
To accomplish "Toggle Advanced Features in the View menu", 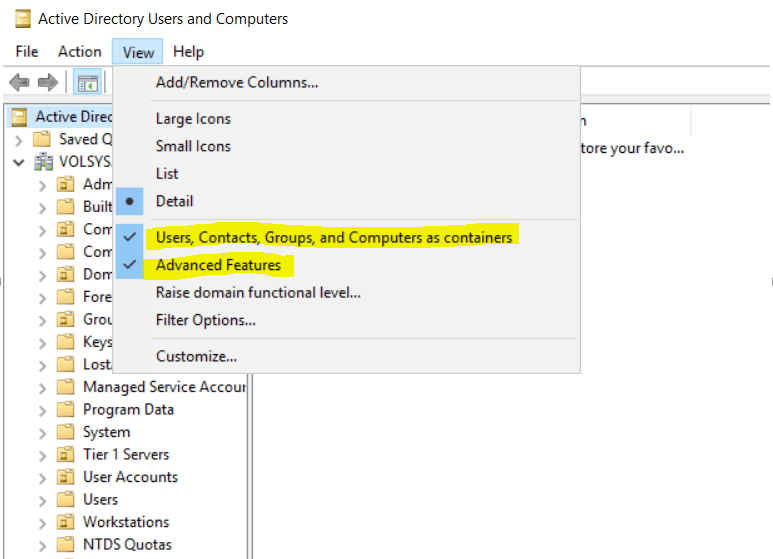I will (x=218, y=265).
